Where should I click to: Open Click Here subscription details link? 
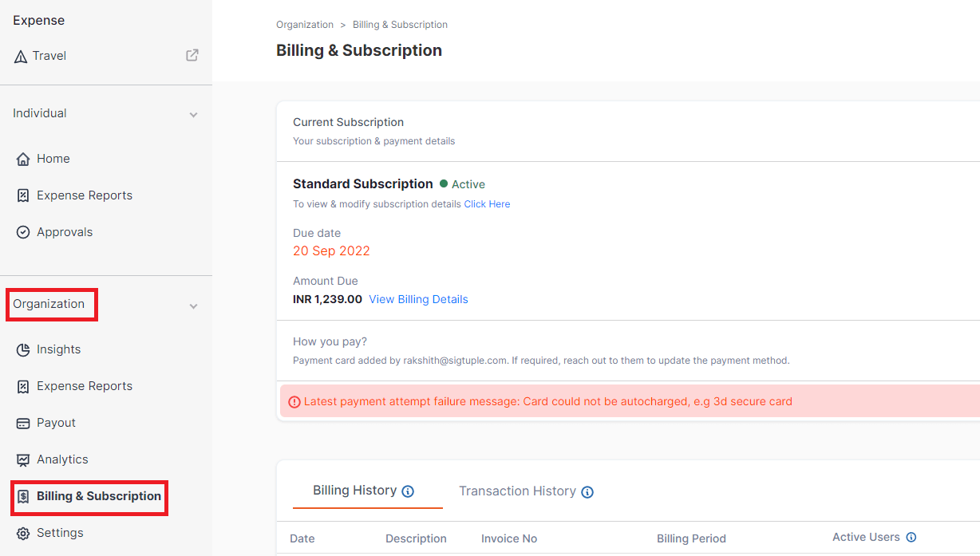pyautogui.click(x=487, y=204)
